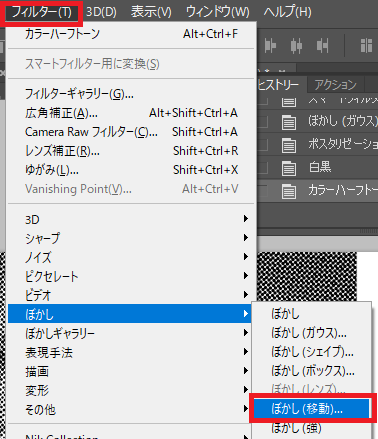Open Camera Raw フィルター(C)...
Image resolution: width=378 pixels, height=439 pixels.
(131, 132)
